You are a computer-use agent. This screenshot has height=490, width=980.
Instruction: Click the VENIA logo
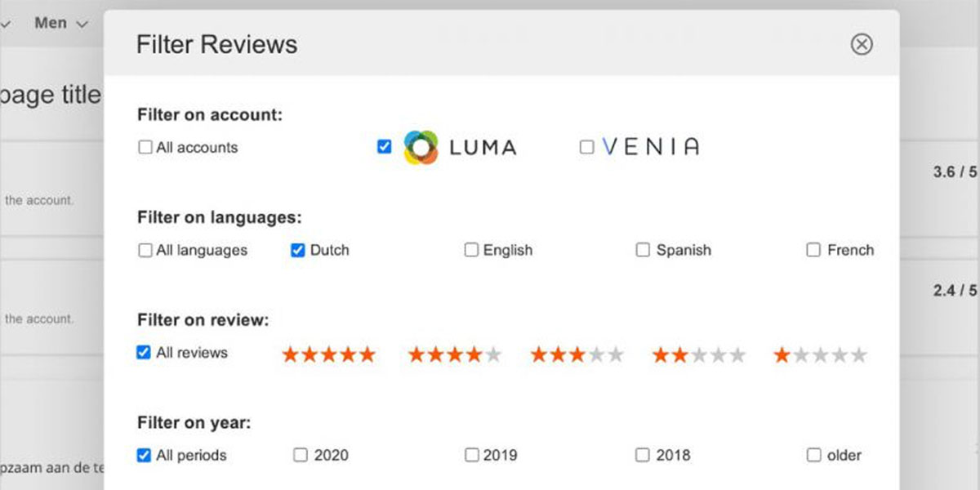pos(650,147)
